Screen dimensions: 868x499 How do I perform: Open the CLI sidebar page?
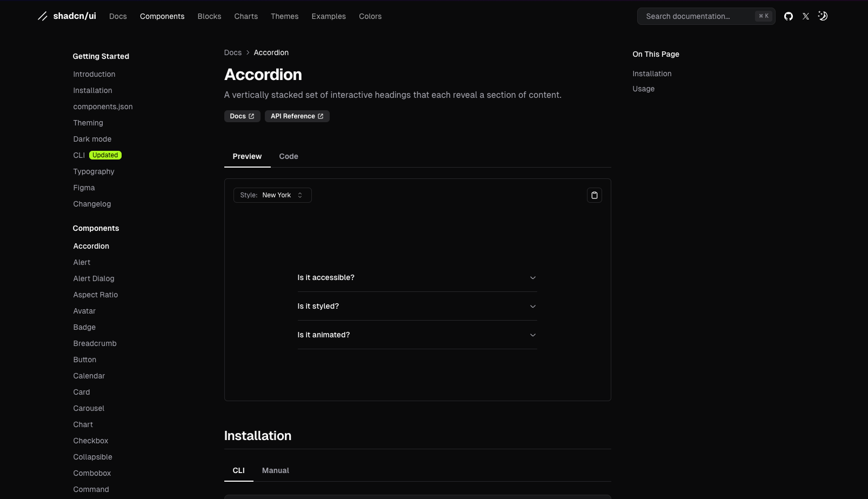(x=79, y=155)
